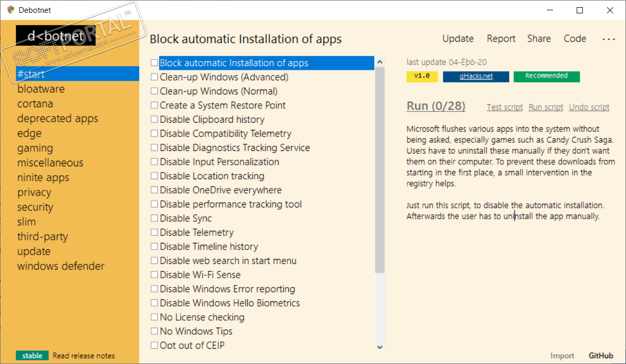Image resolution: width=626 pixels, height=364 pixels.
Task: Open the three-dots more menu
Action: tap(609, 39)
